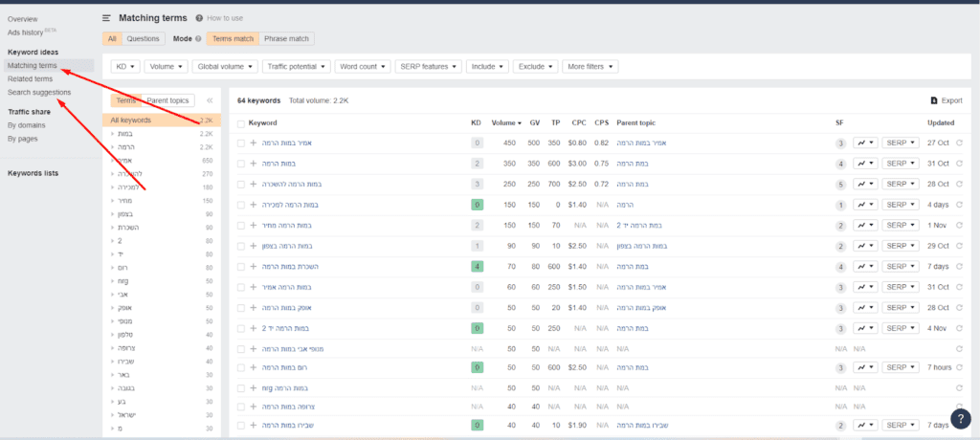Switch to the Questions tab
Screen dimensions: 980x440
pyautogui.click(x=144, y=39)
